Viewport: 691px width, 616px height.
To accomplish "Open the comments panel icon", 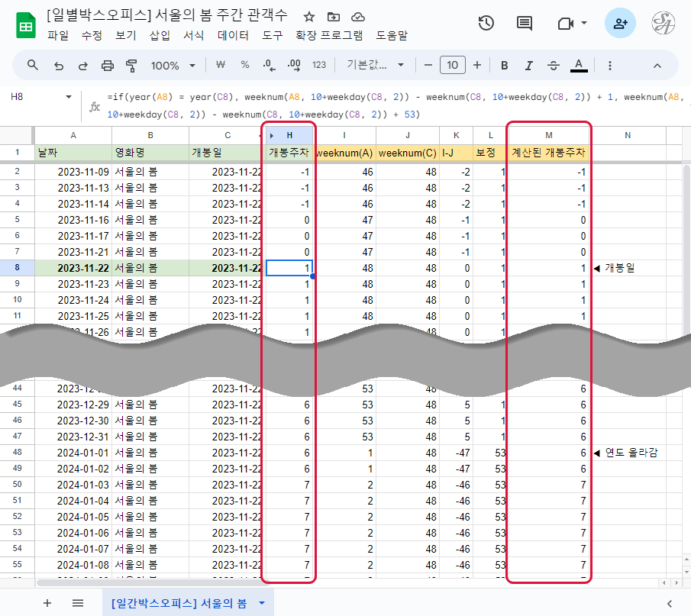I will tap(525, 24).
